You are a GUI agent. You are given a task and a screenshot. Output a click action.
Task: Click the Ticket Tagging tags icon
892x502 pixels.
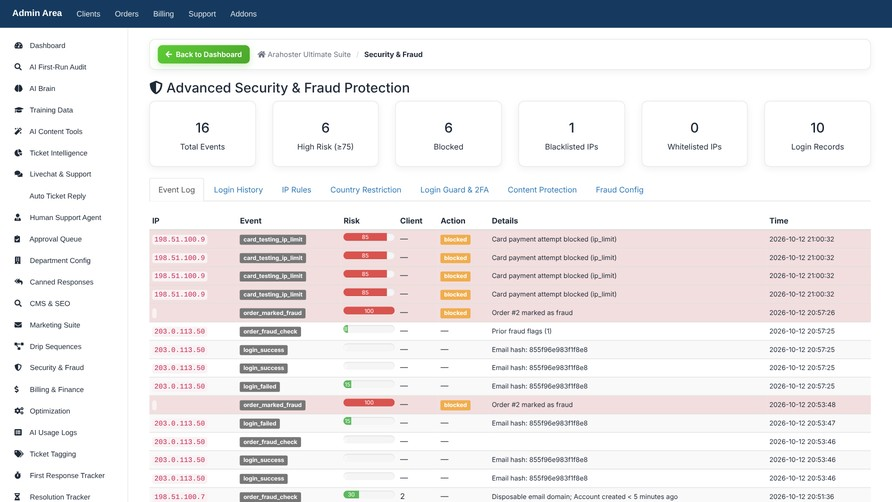19,454
